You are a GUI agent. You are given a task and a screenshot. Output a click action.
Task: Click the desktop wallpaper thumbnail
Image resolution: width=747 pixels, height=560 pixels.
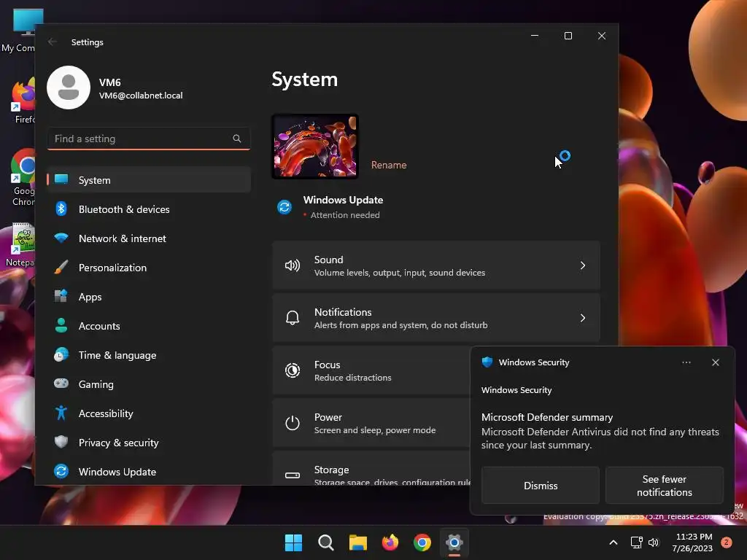(x=315, y=147)
